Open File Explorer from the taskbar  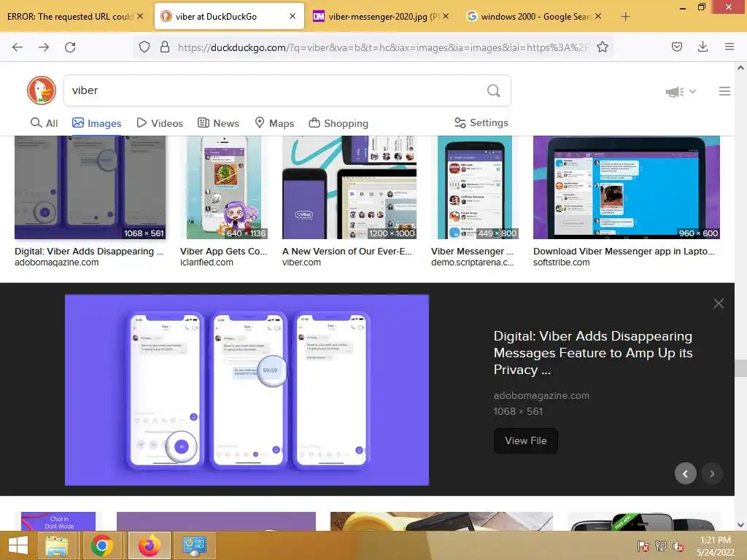tap(57, 545)
